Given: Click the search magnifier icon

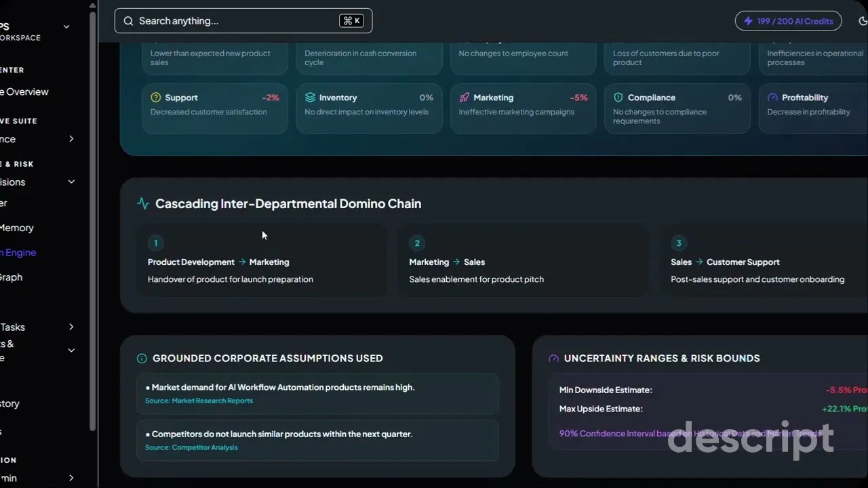Looking at the screenshot, I should click(128, 21).
